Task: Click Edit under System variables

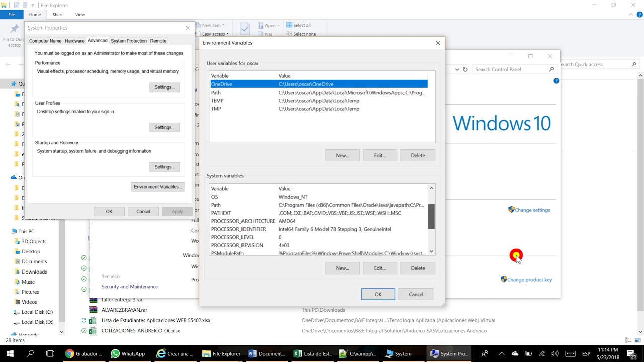Action: pos(380,268)
